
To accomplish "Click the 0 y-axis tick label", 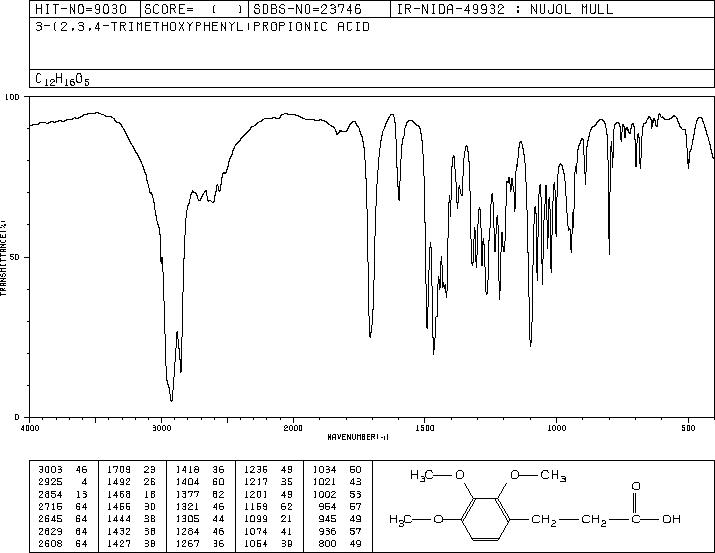I will click(17, 417).
